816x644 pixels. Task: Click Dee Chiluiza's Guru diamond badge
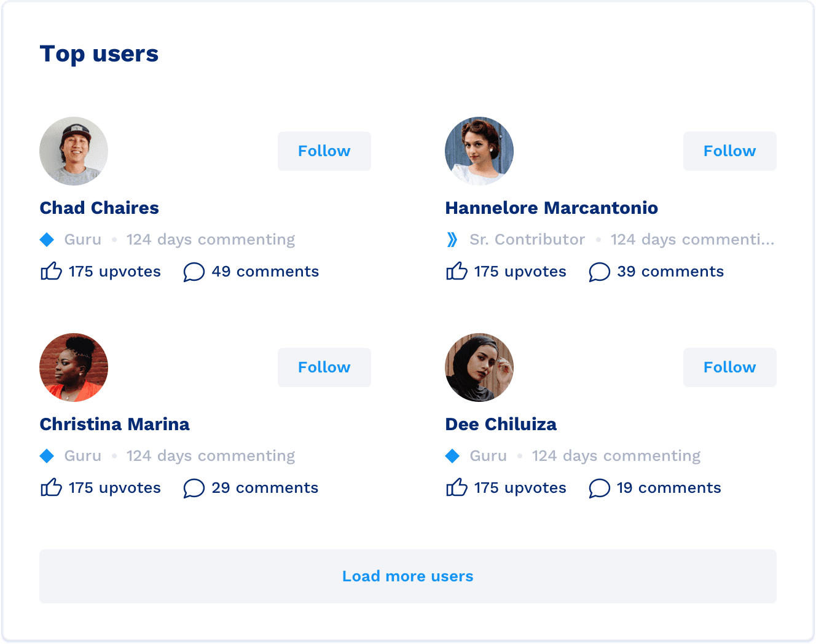tap(452, 456)
